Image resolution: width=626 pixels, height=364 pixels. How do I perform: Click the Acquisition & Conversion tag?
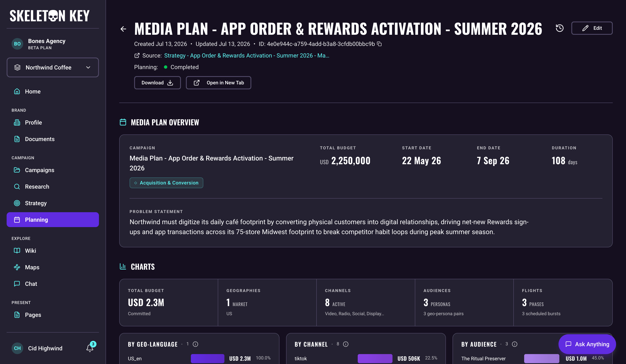(x=166, y=183)
